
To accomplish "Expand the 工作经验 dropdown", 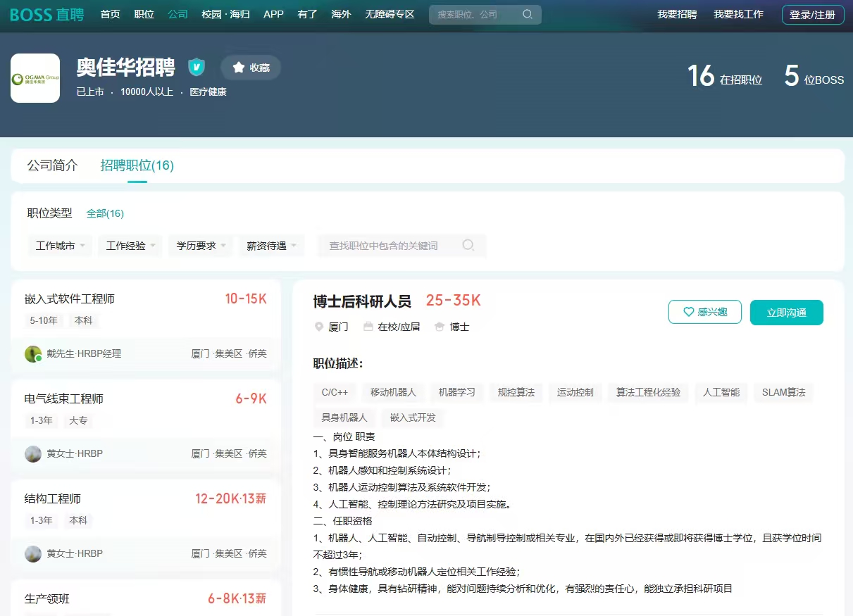I will [x=130, y=246].
